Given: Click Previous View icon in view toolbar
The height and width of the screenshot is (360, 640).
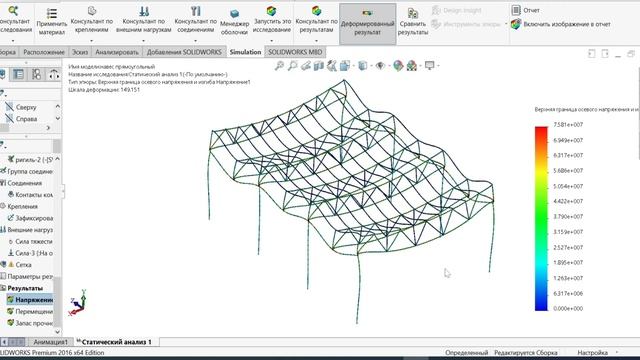Looking at the screenshot, I should point(306,66).
